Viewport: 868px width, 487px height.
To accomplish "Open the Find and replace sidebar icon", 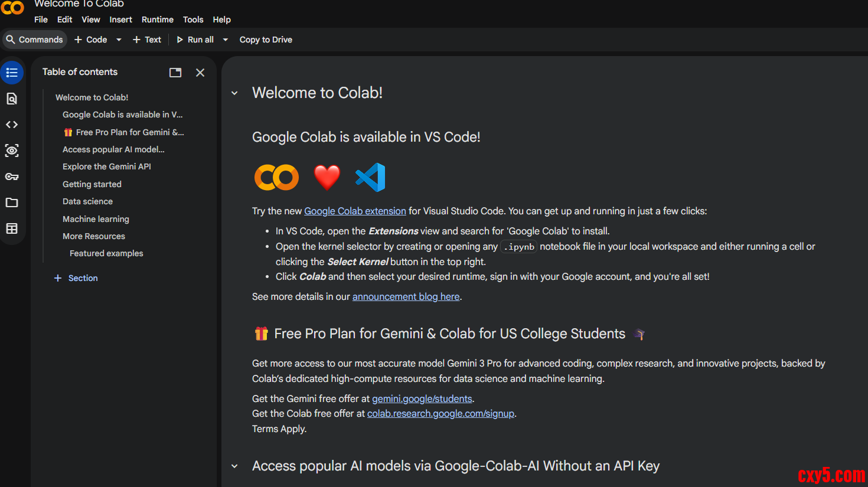I will pyautogui.click(x=12, y=99).
